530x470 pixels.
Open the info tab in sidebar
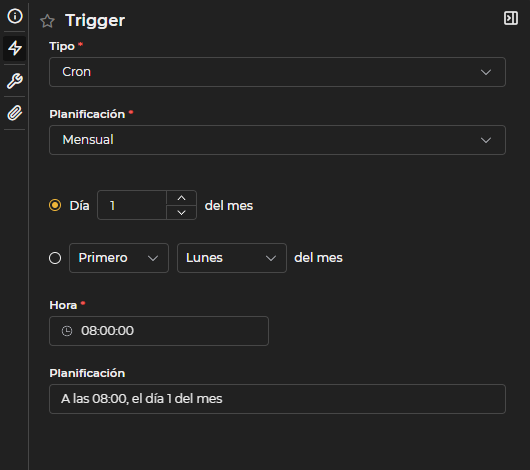click(15, 16)
